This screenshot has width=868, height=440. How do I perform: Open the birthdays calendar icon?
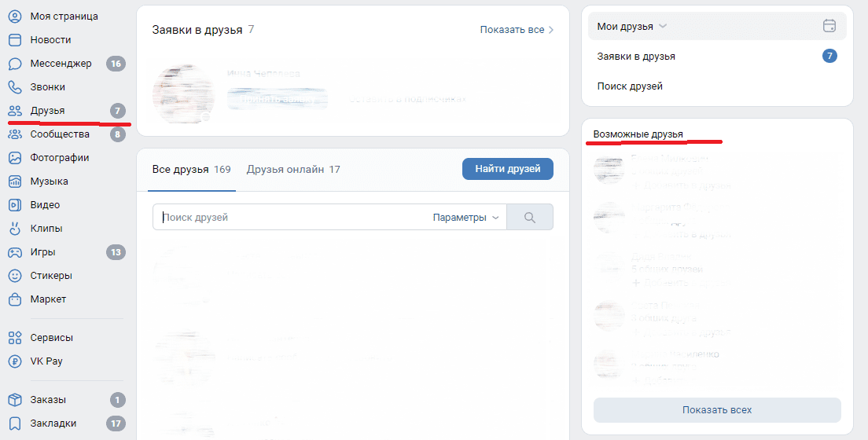(829, 26)
